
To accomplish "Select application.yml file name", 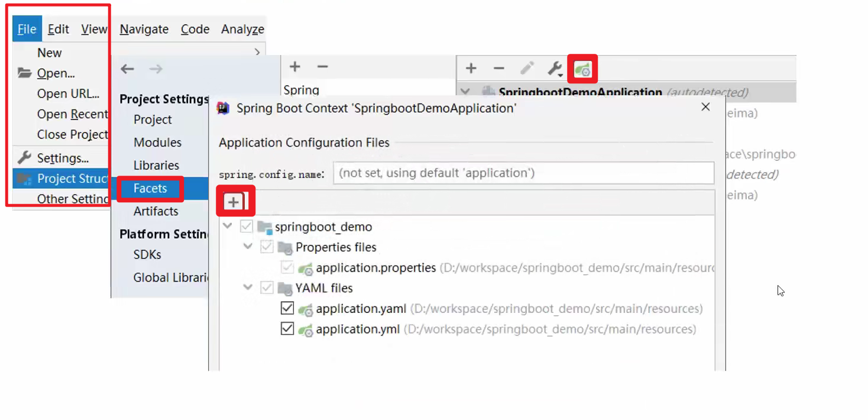I will (x=358, y=329).
